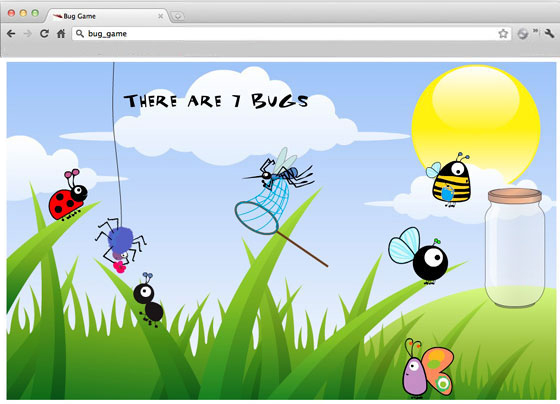Bookmark this page with the star icon
This screenshot has height=404, width=560.
coord(503,34)
